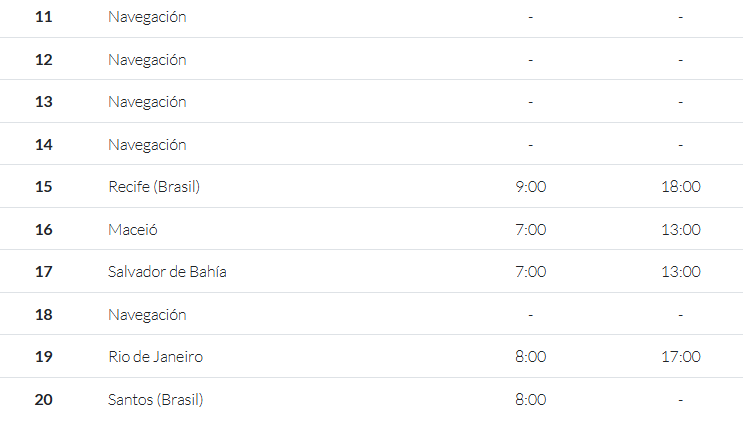Select the 17:00 departure for Rio de Janeiro

[681, 356]
